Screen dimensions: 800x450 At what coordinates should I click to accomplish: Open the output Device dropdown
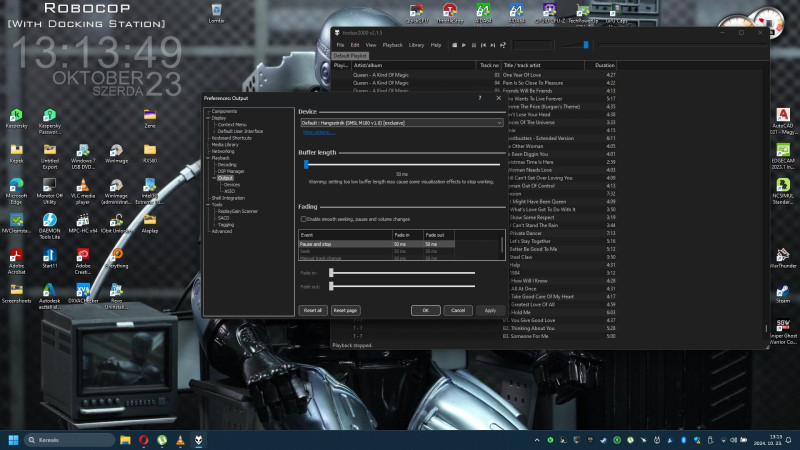click(400, 122)
